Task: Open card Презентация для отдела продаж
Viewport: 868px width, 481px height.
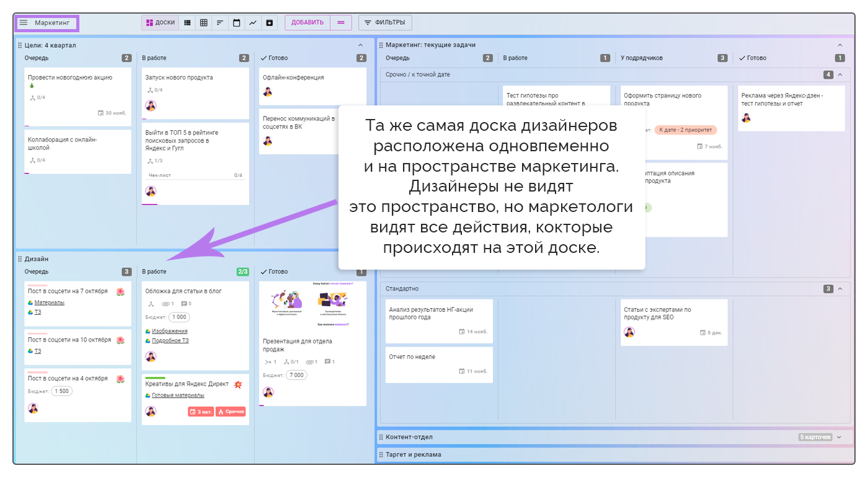Action: [312, 344]
